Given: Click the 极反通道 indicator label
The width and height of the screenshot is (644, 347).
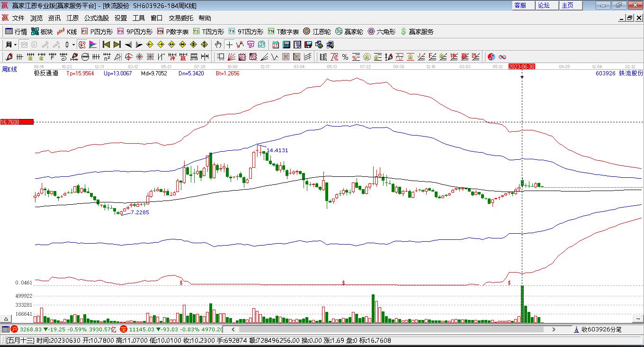Looking at the screenshot, I should pos(46,73).
